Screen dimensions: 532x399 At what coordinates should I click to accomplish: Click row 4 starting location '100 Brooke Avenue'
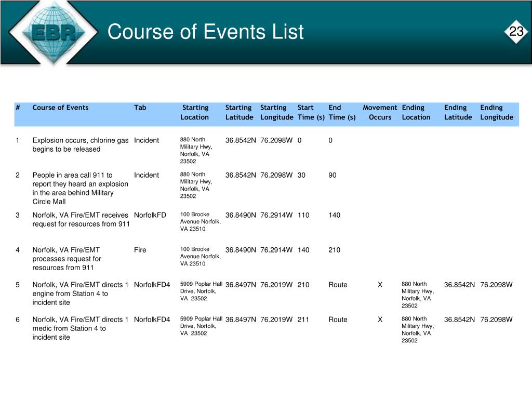pyautogui.click(x=201, y=256)
